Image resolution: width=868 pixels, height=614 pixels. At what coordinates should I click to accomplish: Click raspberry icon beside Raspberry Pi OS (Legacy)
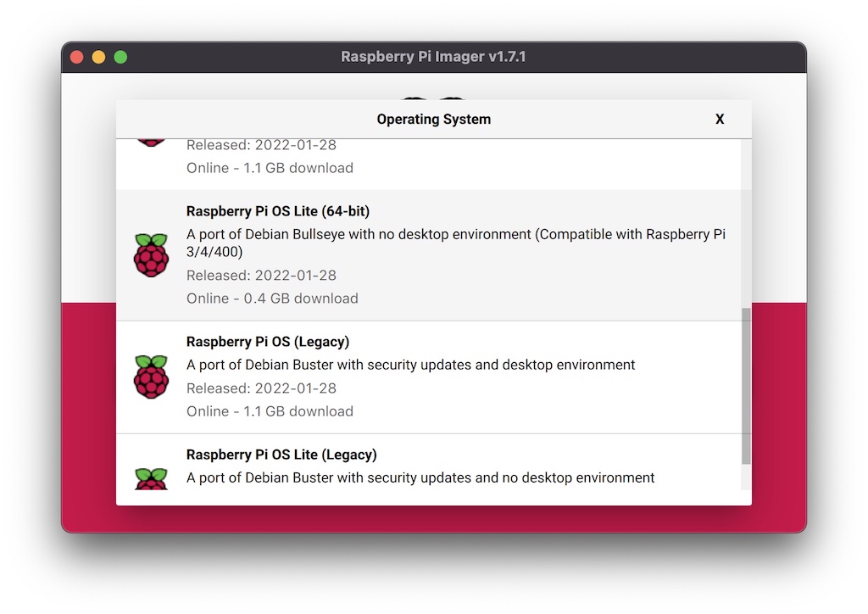click(151, 377)
